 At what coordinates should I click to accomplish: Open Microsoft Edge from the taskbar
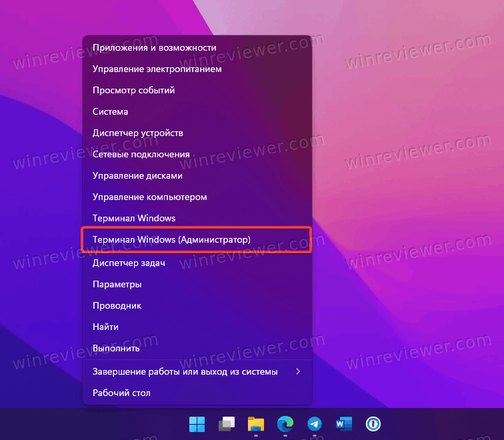[285, 424]
